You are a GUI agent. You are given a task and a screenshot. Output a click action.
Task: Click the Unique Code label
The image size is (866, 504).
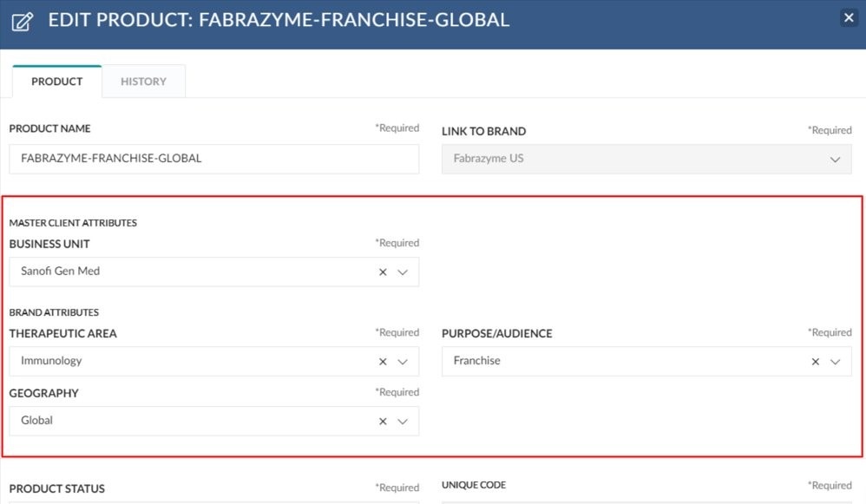click(x=473, y=485)
